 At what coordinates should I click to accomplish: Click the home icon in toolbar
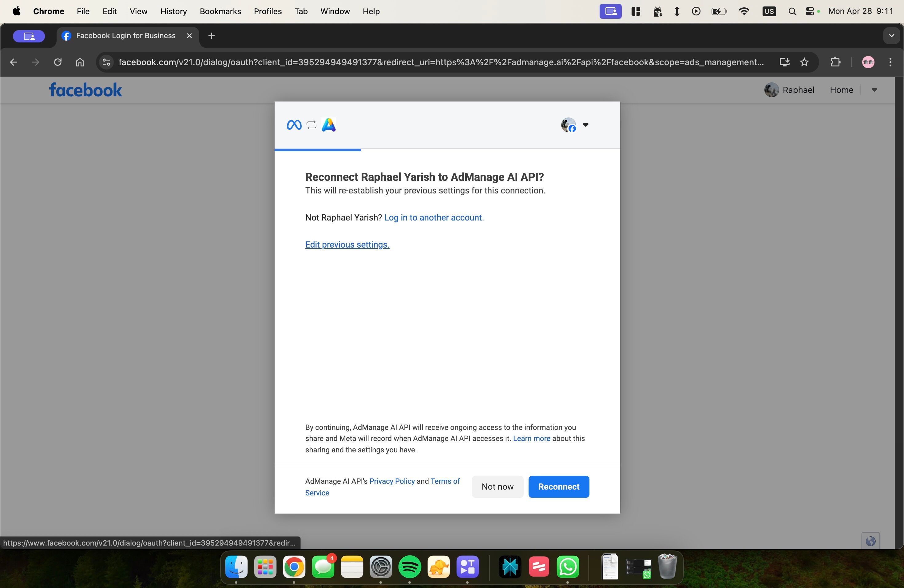[x=80, y=62]
